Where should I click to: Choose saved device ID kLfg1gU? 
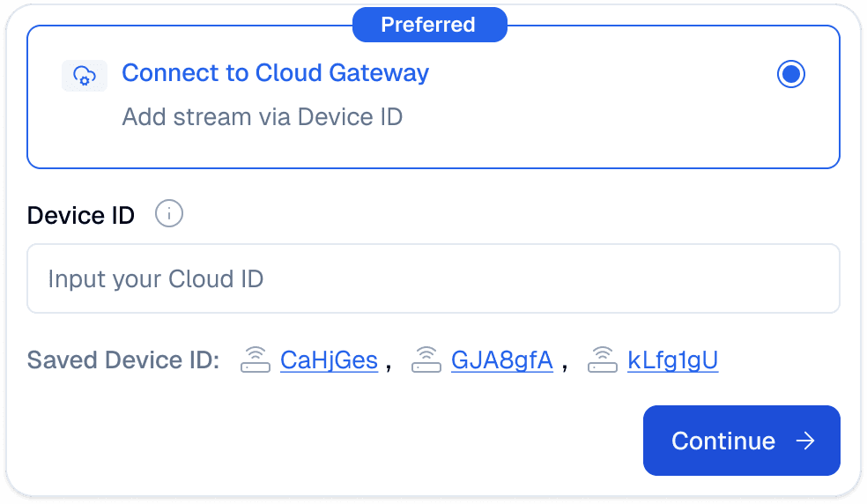pyautogui.click(x=673, y=360)
